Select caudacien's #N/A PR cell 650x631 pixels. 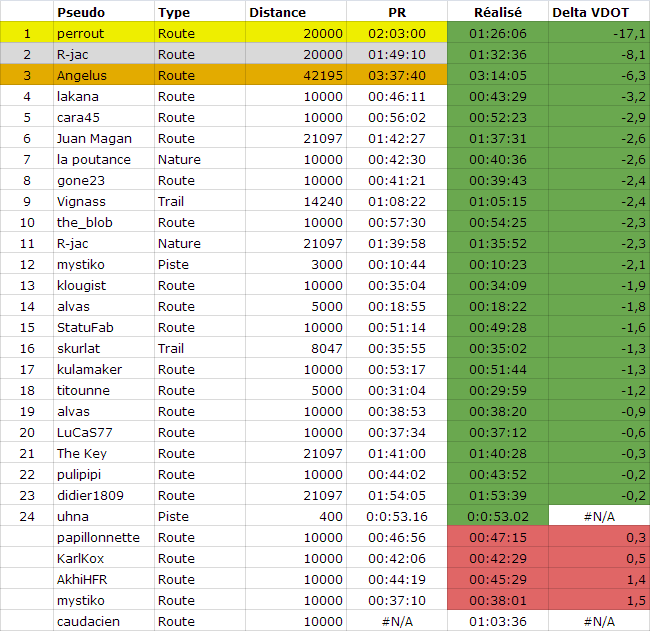[397, 621]
